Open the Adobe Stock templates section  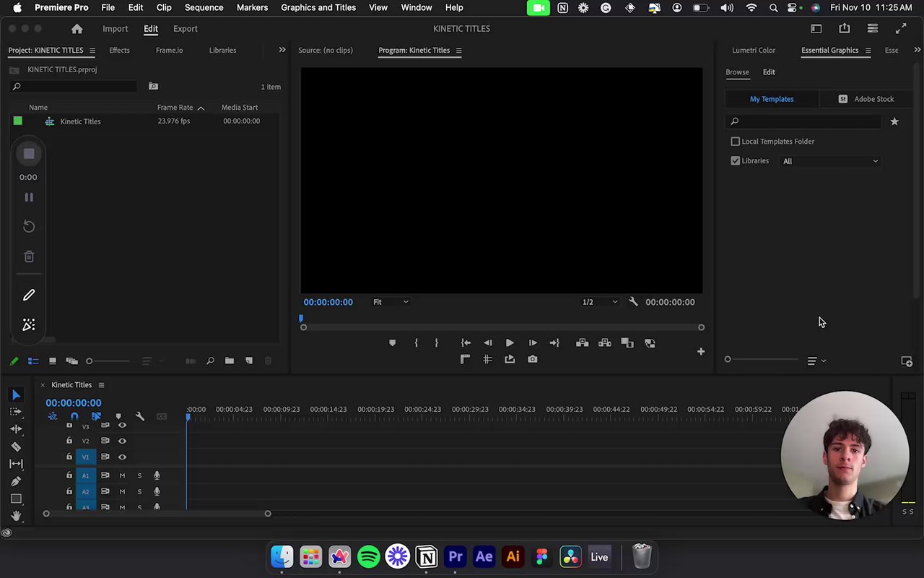pos(866,99)
